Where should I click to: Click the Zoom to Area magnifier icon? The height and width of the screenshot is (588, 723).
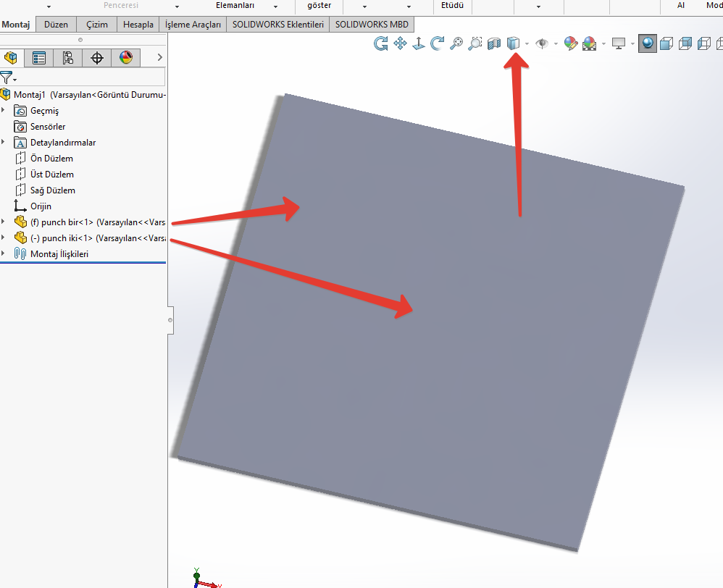pos(475,43)
